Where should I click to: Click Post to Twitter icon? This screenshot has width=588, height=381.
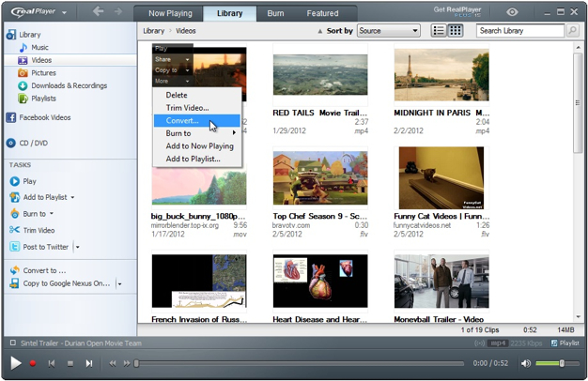tap(14, 247)
